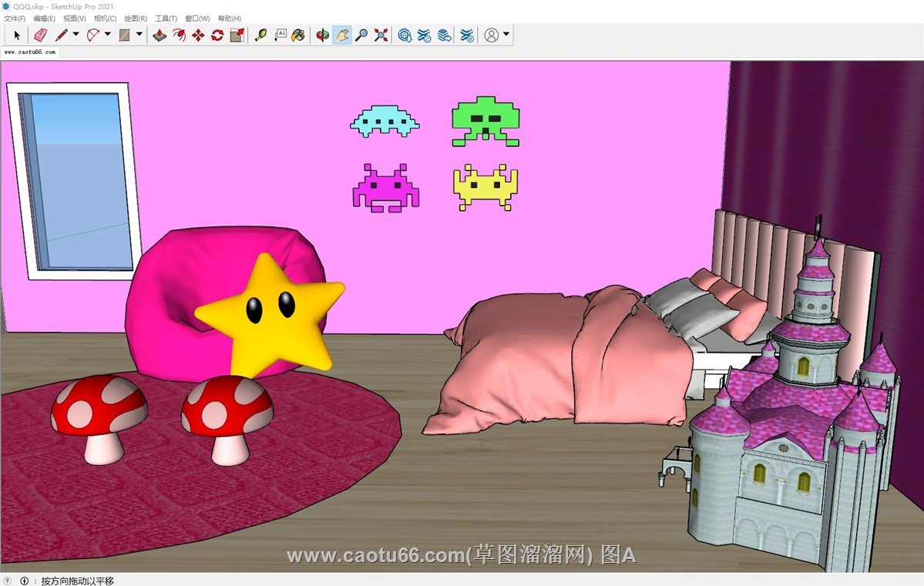Click the highlighted Pan hand tool
Screen dimensions: 924x586
tap(342, 35)
